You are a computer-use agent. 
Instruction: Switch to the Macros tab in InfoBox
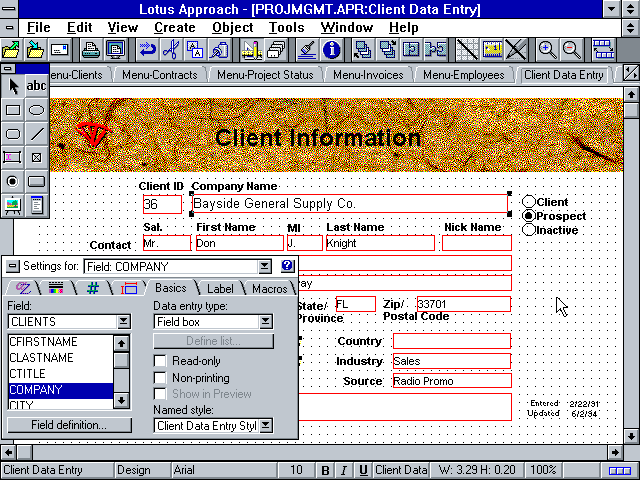pos(269,289)
